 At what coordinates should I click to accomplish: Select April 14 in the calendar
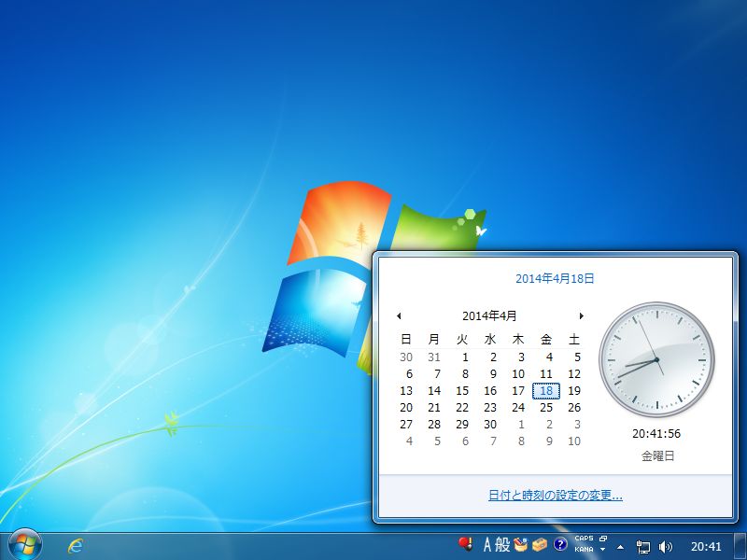tap(434, 391)
